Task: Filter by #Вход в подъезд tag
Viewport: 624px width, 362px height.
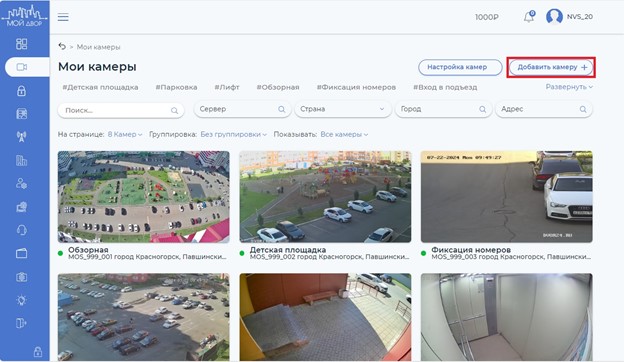Action: (x=445, y=87)
